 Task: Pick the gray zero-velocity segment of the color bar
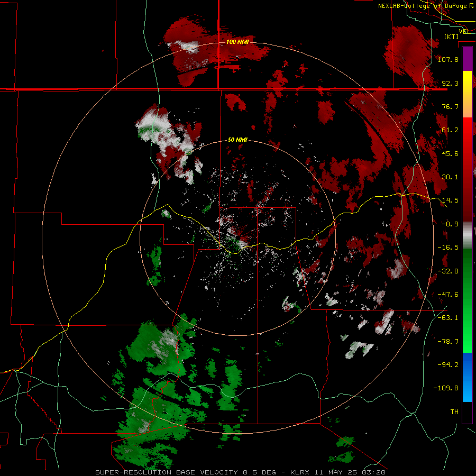click(467, 235)
